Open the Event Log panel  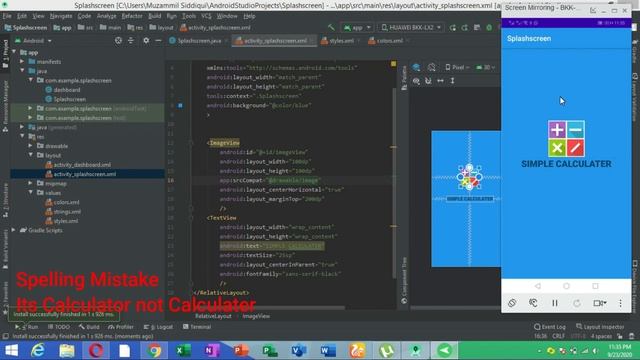point(550,327)
